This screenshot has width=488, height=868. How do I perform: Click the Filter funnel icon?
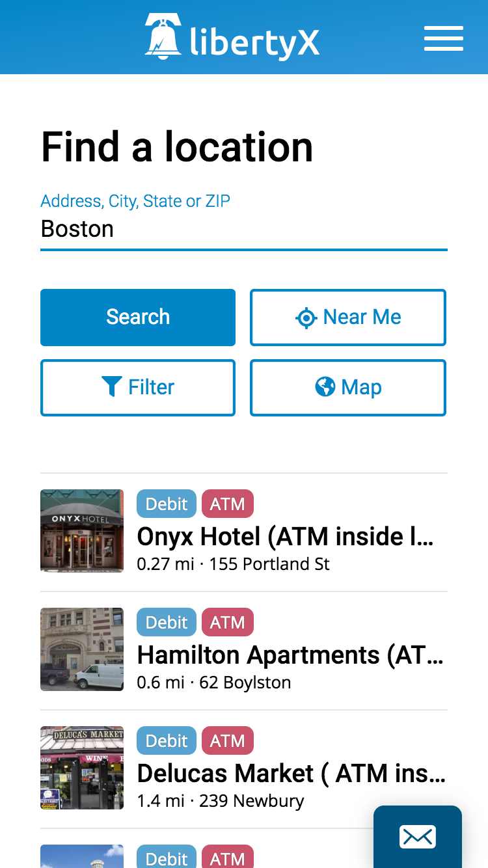click(112, 387)
